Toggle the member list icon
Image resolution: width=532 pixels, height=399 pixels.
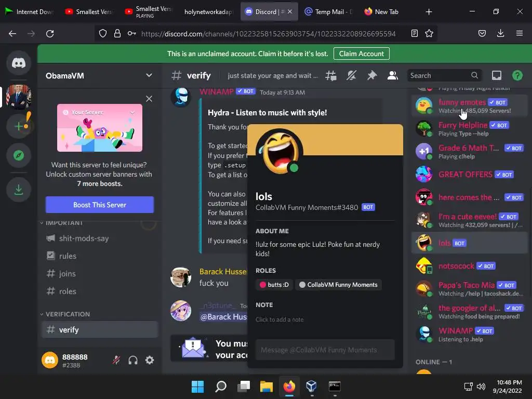click(x=393, y=75)
